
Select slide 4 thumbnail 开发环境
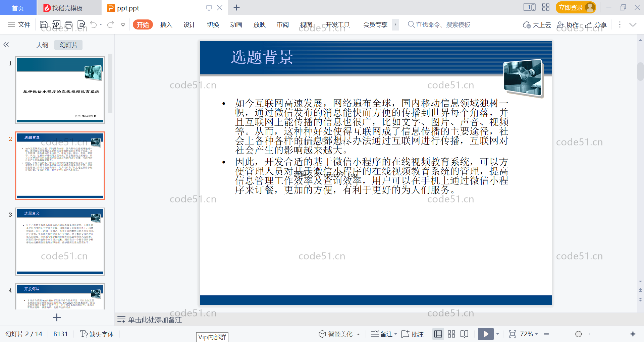60,296
